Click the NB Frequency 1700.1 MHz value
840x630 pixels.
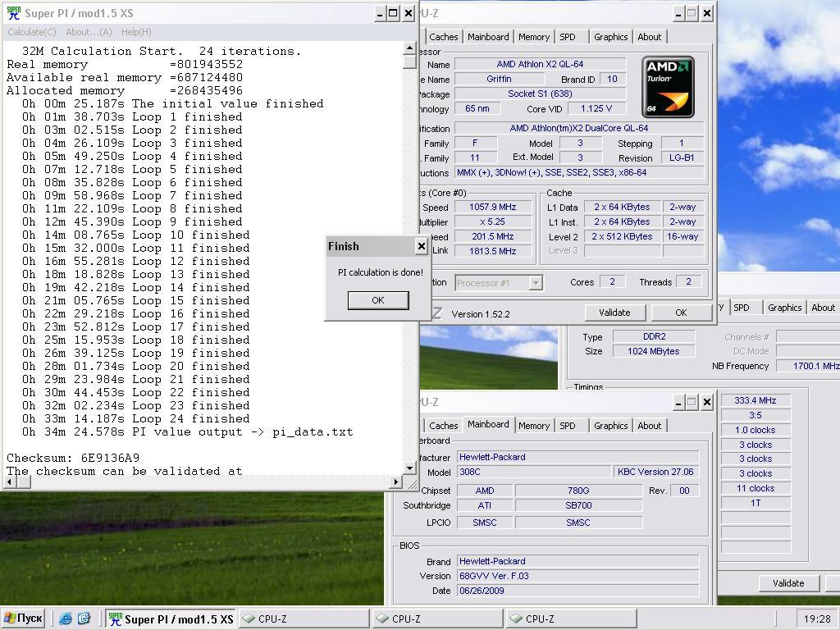pyautogui.click(x=808, y=366)
